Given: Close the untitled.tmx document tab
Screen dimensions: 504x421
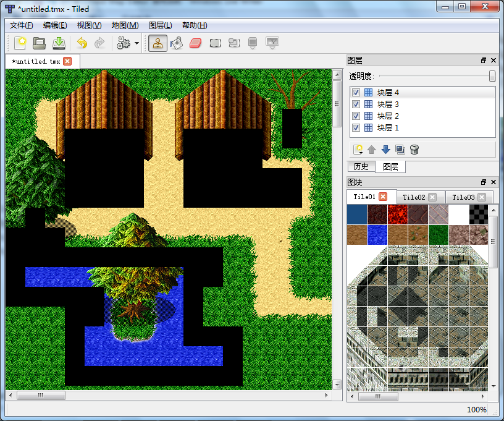Looking at the screenshot, I should pyautogui.click(x=67, y=61).
